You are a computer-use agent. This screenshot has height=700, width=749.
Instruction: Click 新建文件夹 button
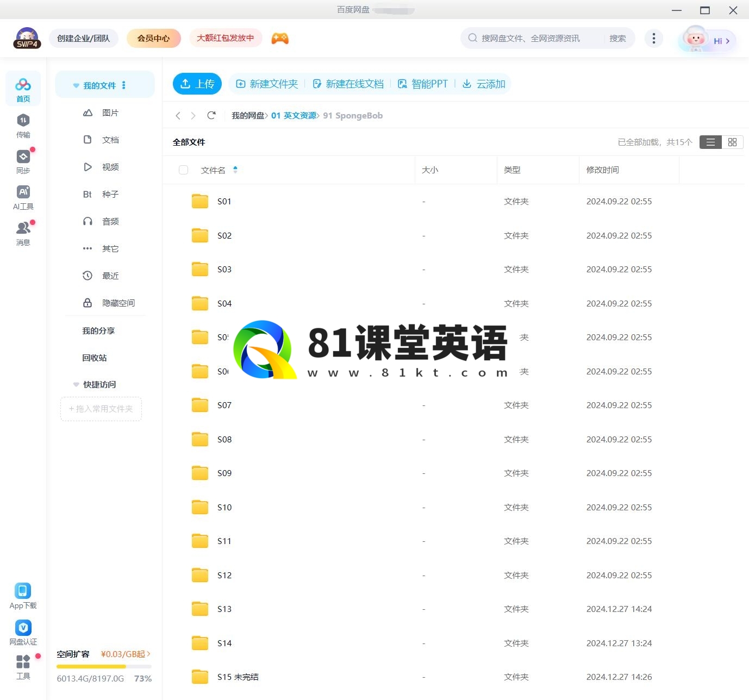267,84
